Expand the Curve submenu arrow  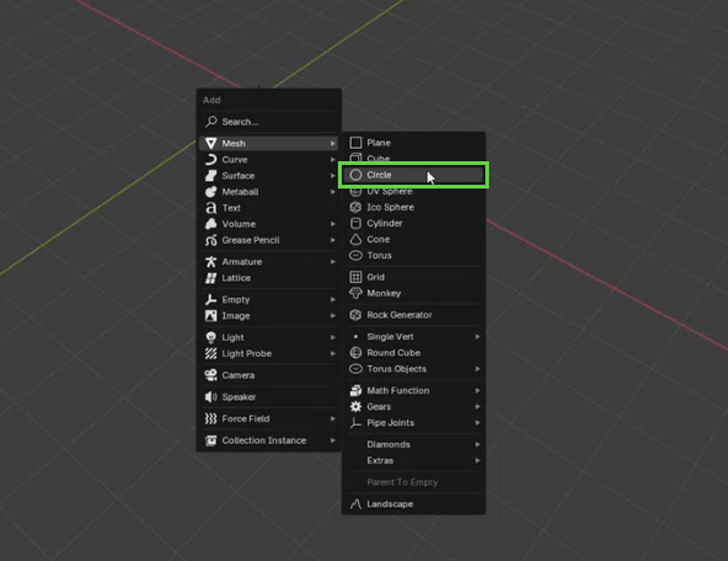[x=333, y=160]
